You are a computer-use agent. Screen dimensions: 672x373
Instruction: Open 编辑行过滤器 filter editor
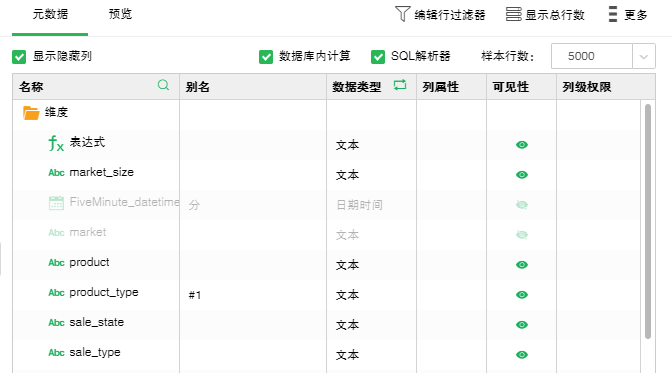point(440,15)
